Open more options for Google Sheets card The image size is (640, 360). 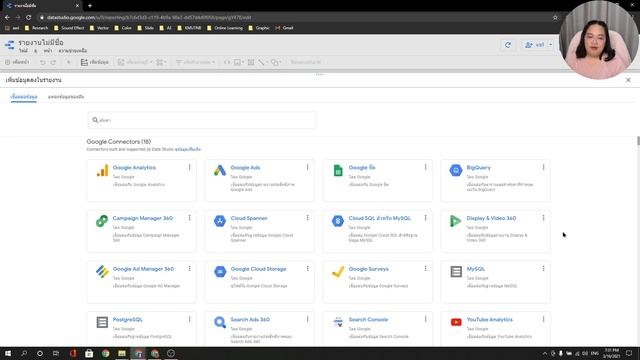(x=425, y=167)
